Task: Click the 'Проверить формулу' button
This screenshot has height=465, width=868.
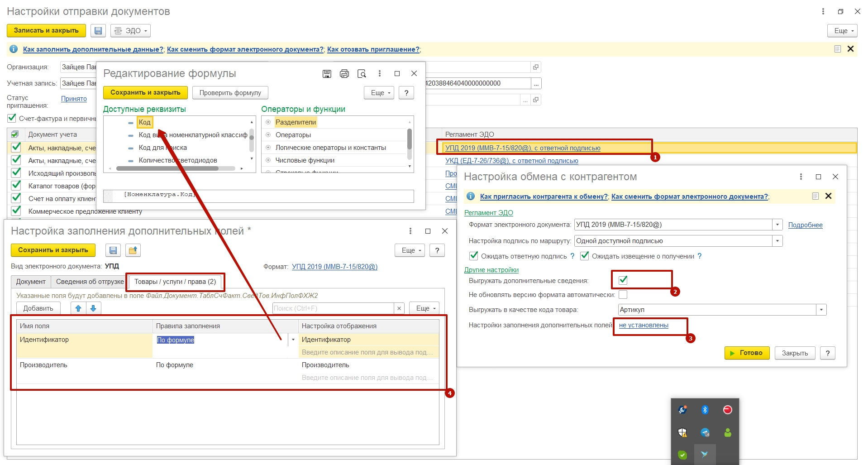Action: (230, 93)
